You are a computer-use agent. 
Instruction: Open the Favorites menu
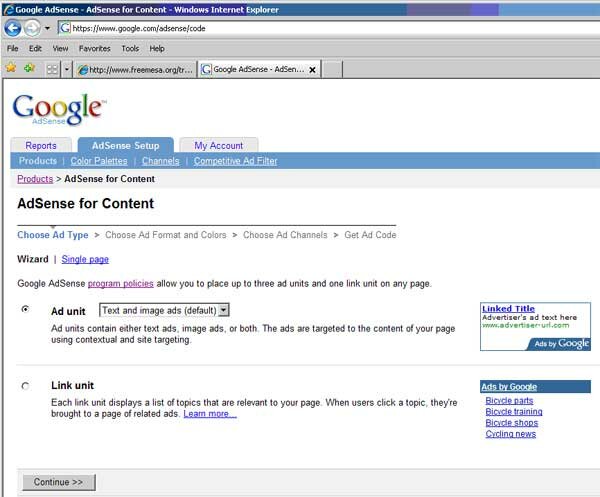tap(95, 49)
